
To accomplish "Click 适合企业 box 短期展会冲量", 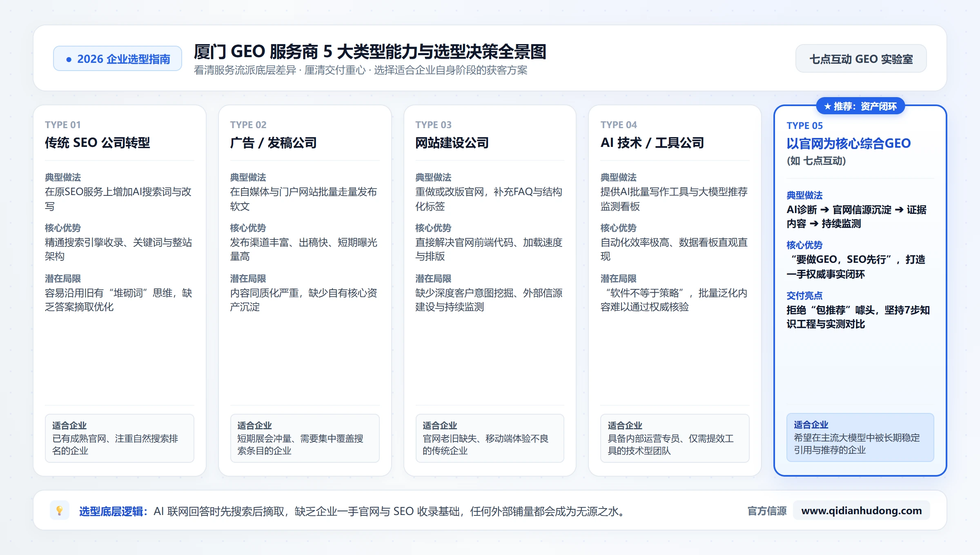I will (x=305, y=438).
